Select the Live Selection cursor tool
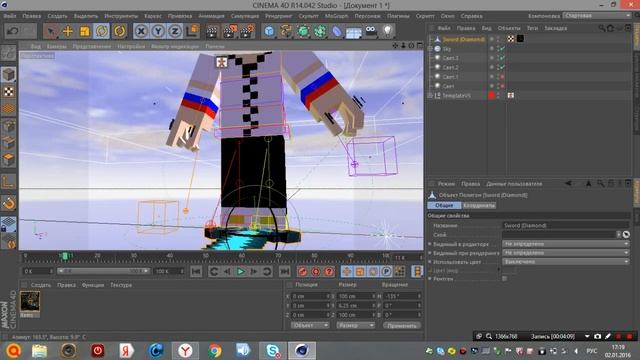Screen dimensions: 640x360 coord(51,31)
